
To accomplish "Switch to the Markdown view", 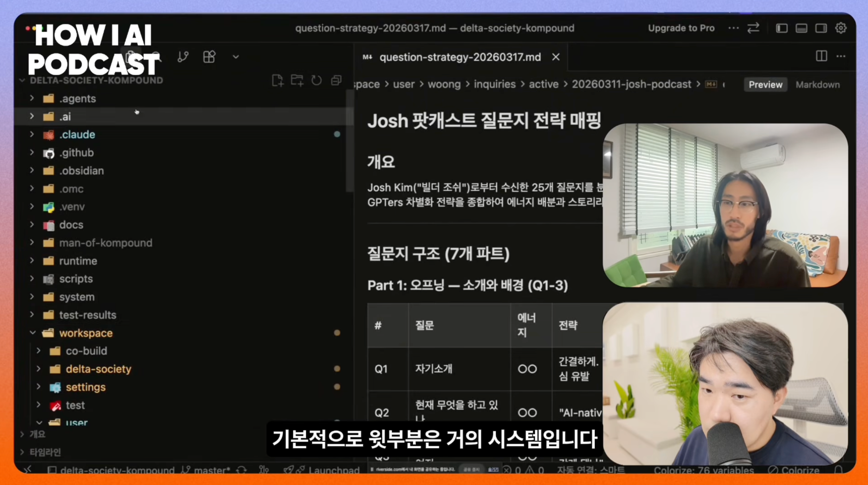I will [x=817, y=84].
